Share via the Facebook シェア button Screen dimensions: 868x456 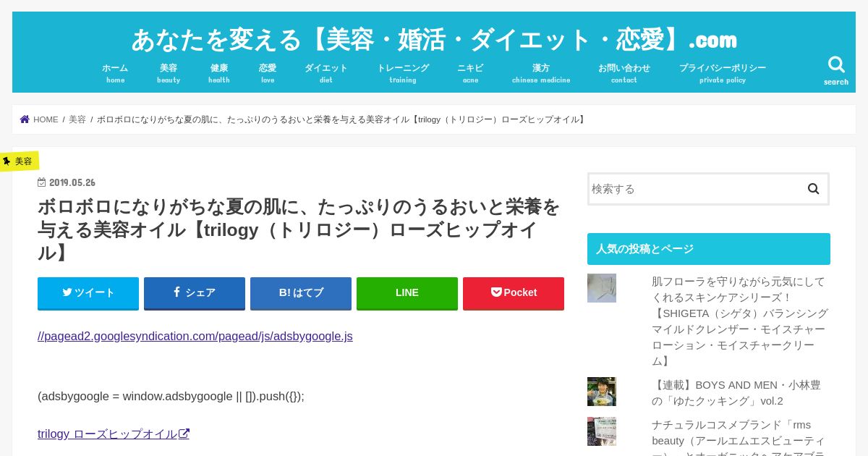[x=195, y=293]
